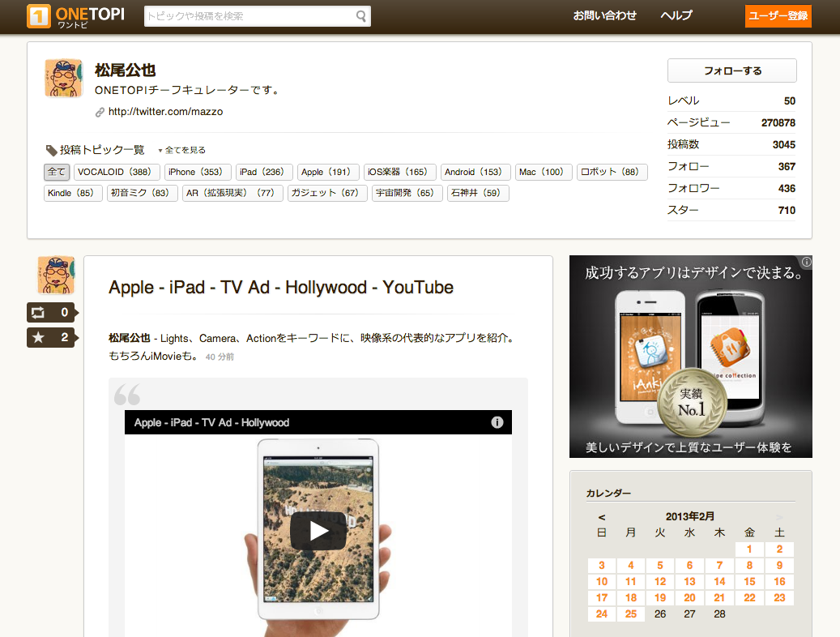
Task: Click the フォロー count 367
Action: [x=787, y=167]
